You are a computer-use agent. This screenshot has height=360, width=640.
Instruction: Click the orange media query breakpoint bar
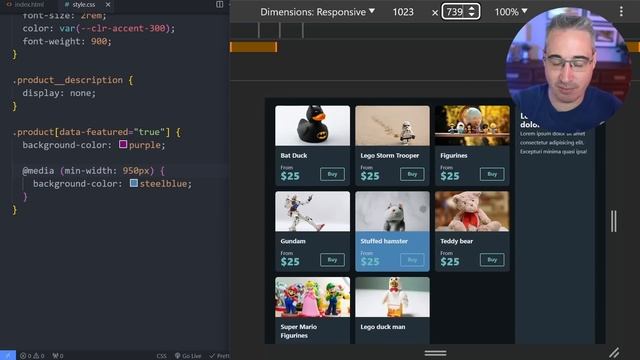point(253,47)
